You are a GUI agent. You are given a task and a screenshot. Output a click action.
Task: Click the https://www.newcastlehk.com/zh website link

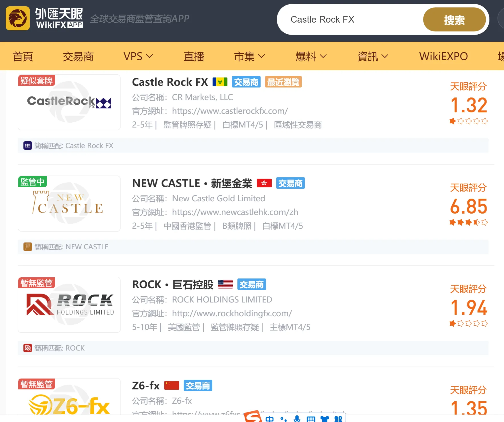click(x=235, y=212)
